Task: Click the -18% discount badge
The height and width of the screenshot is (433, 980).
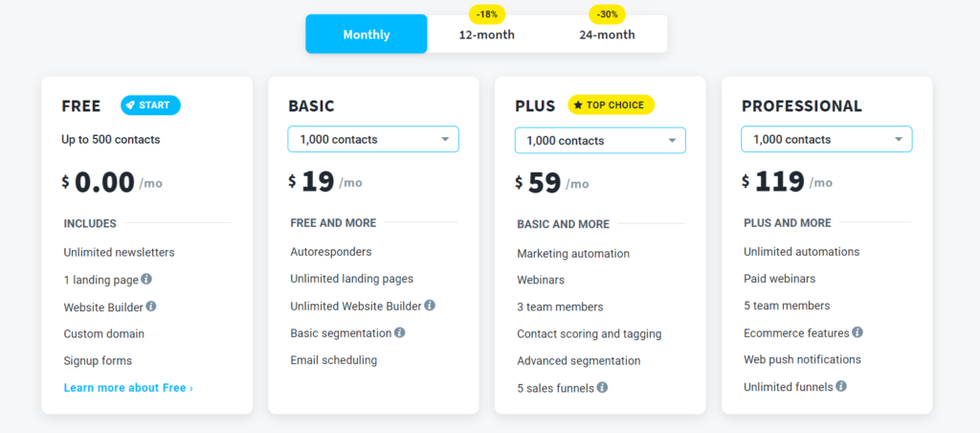Action: (x=486, y=14)
